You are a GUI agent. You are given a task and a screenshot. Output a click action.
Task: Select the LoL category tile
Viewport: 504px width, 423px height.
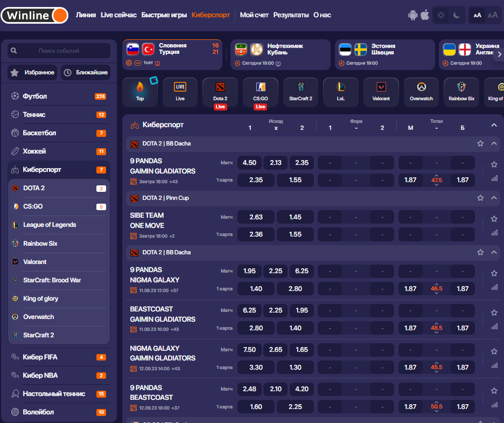[341, 92]
